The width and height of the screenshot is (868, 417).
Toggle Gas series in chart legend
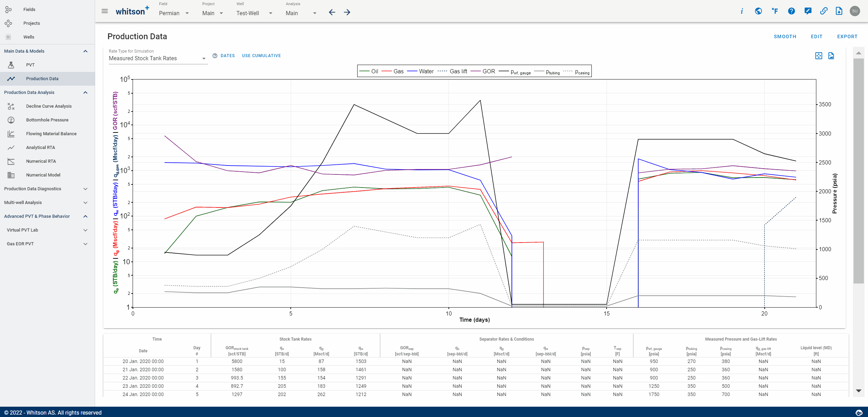393,71
